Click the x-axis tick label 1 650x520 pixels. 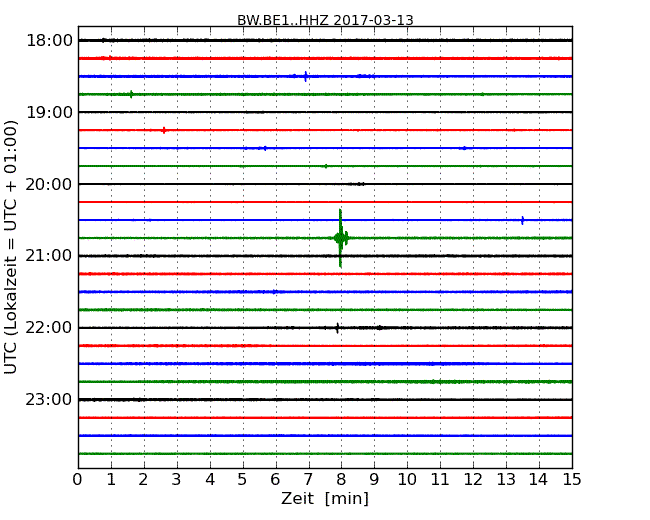click(x=111, y=479)
